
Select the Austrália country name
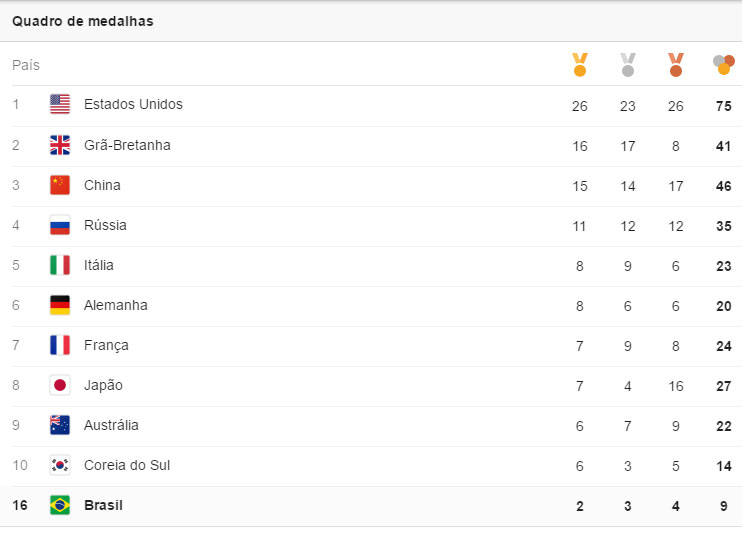click(x=111, y=425)
